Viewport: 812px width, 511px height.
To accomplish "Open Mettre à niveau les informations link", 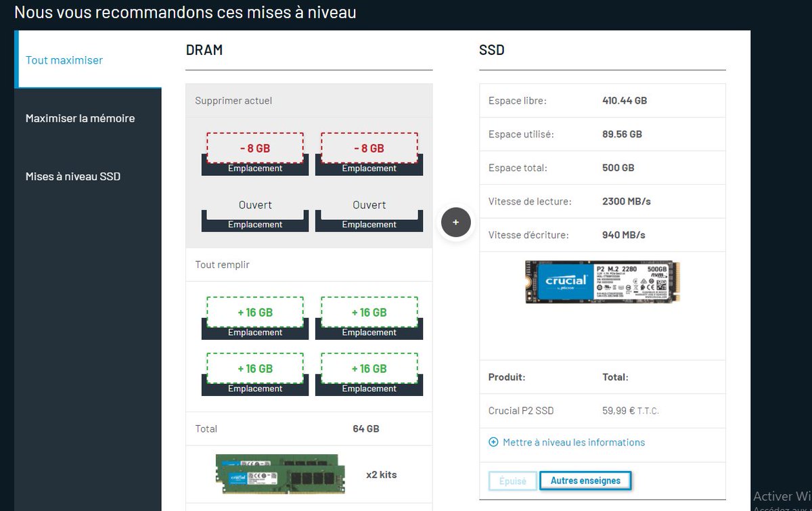I will 574,443.
